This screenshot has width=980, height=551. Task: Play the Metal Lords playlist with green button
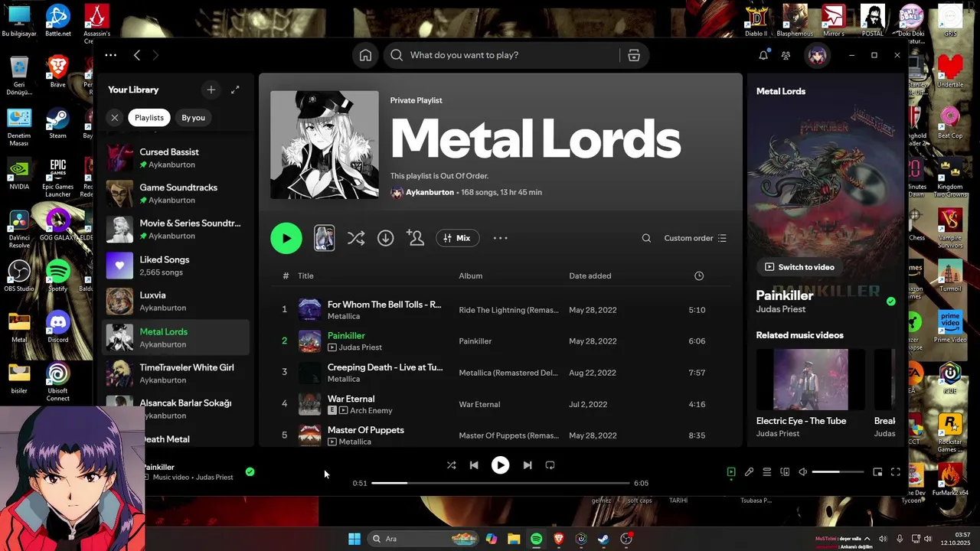286,238
